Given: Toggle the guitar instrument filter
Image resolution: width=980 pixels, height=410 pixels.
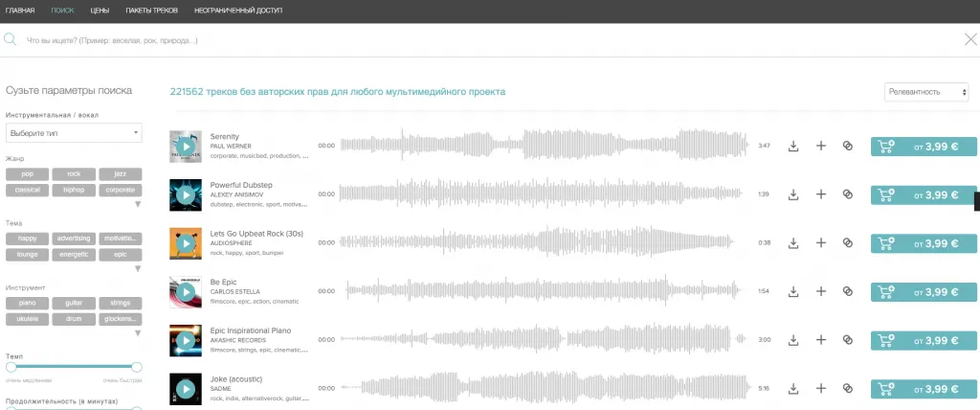Looking at the screenshot, I should pos(74,303).
